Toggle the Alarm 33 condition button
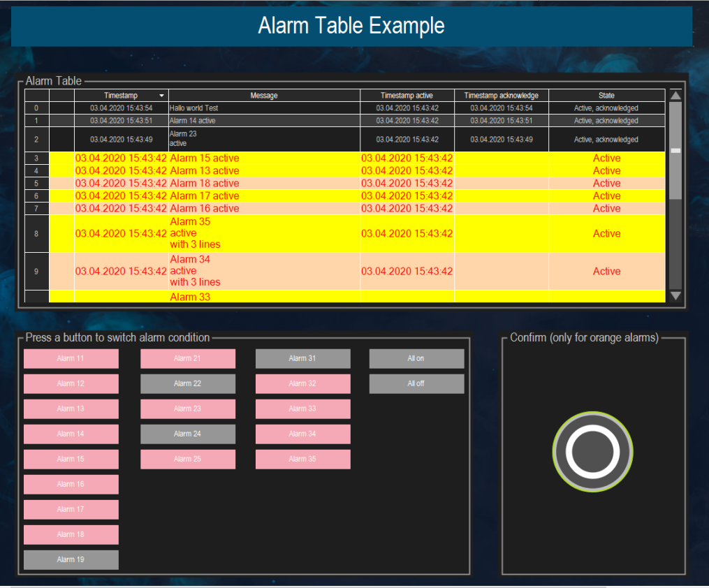 pyautogui.click(x=302, y=409)
